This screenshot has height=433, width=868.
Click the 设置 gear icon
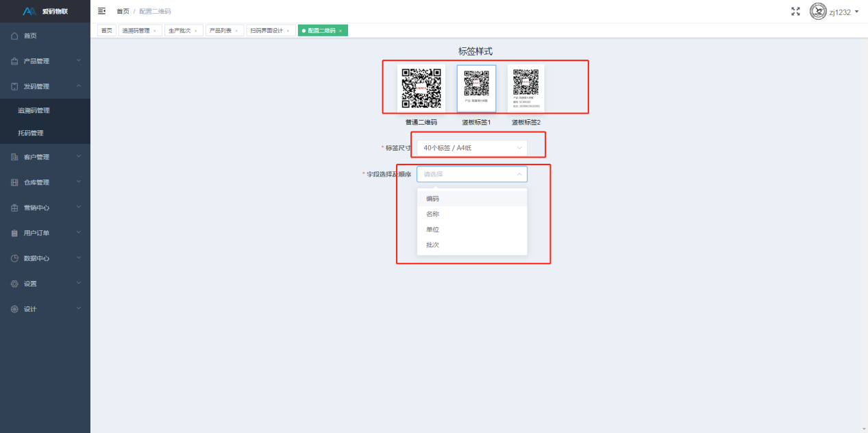tap(14, 284)
